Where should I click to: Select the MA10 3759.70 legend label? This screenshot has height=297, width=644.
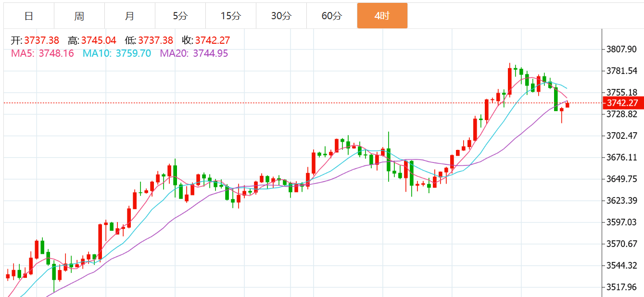[x=117, y=53]
